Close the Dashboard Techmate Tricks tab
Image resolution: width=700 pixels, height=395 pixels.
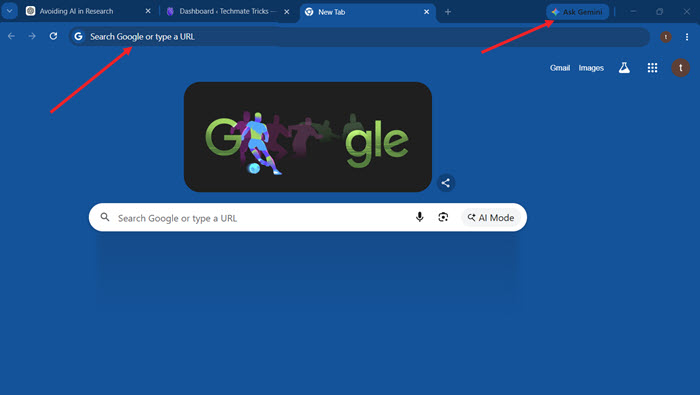pos(287,12)
